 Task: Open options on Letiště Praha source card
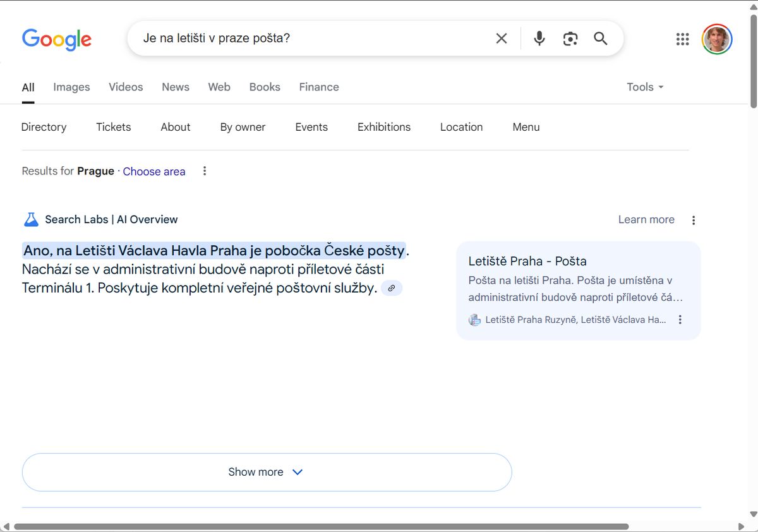coord(680,320)
